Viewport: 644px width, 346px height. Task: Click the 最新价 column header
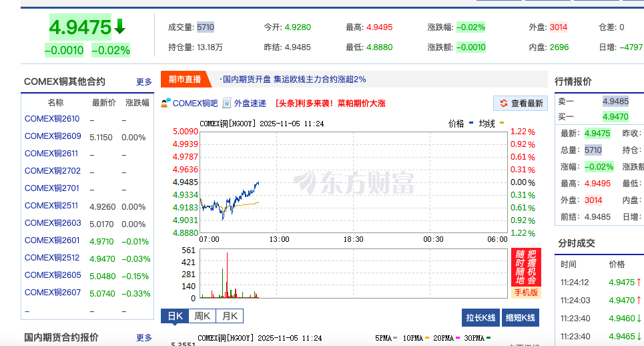[x=103, y=102]
